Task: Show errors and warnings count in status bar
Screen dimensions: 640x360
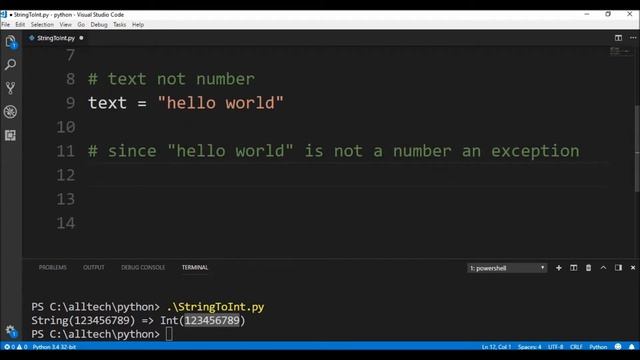Action: click(16, 347)
